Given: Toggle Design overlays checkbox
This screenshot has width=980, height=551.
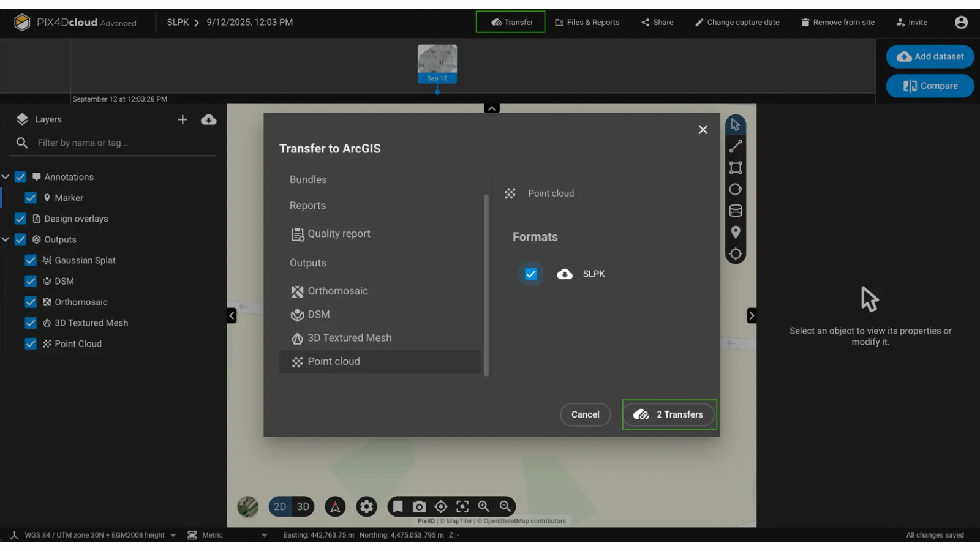Looking at the screenshot, I should [20, 219].
